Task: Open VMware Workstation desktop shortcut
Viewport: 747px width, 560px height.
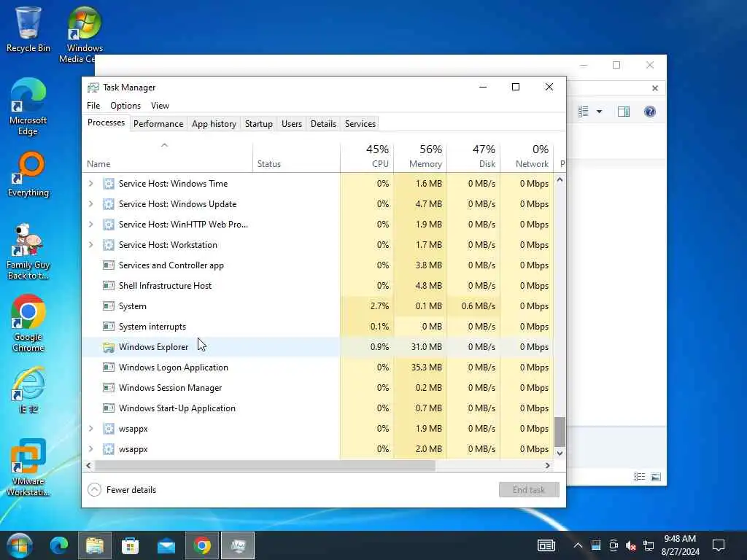Action: [x=28, y=467]
